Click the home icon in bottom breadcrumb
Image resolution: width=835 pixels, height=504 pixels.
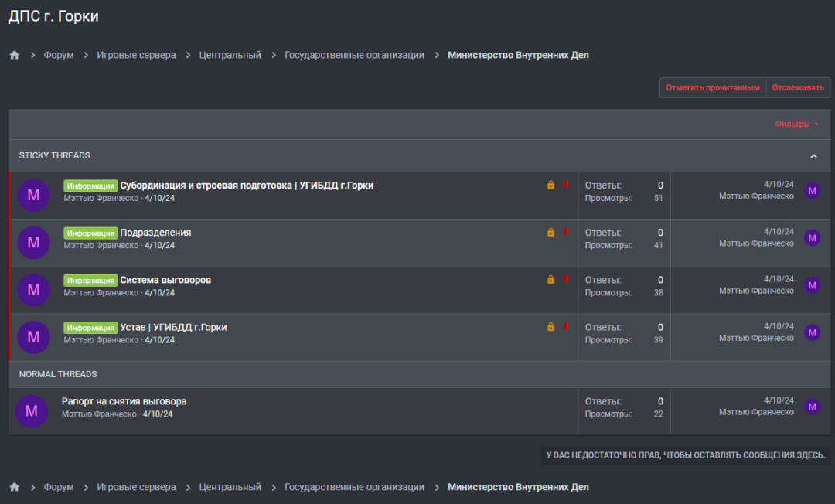[14, 487]
